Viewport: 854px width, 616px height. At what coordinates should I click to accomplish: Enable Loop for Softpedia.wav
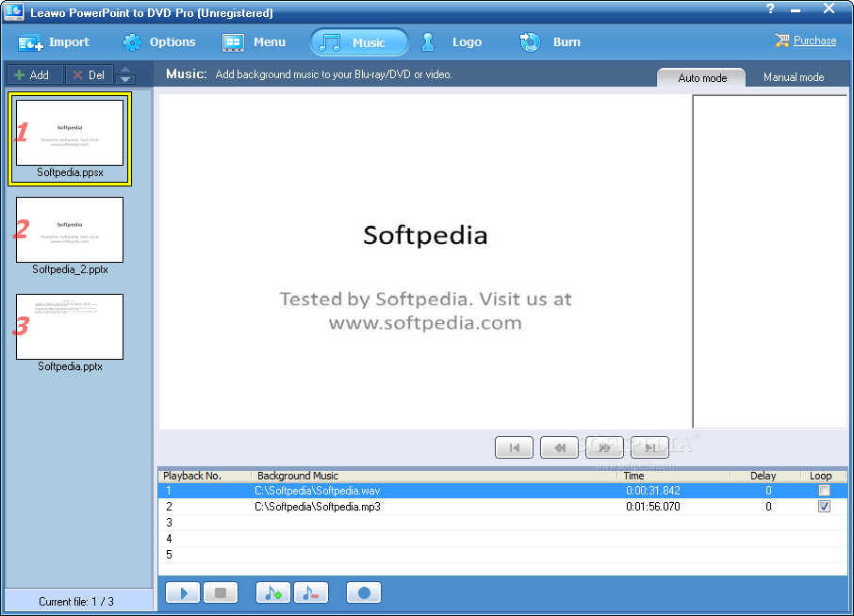[824, 491]
